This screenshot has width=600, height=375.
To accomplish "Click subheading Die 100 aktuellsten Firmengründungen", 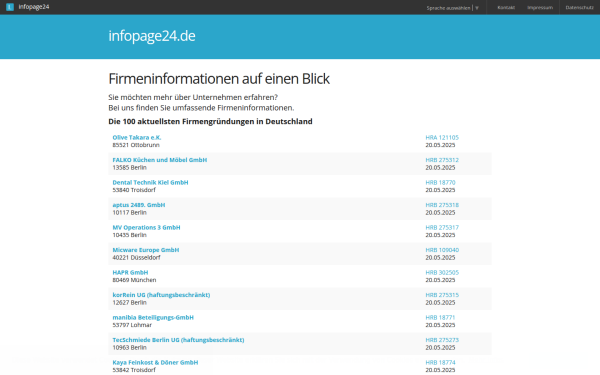I will click(210, 121).
